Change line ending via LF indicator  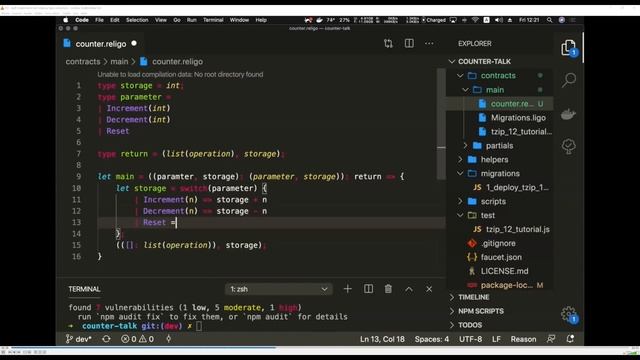[496, 339]
